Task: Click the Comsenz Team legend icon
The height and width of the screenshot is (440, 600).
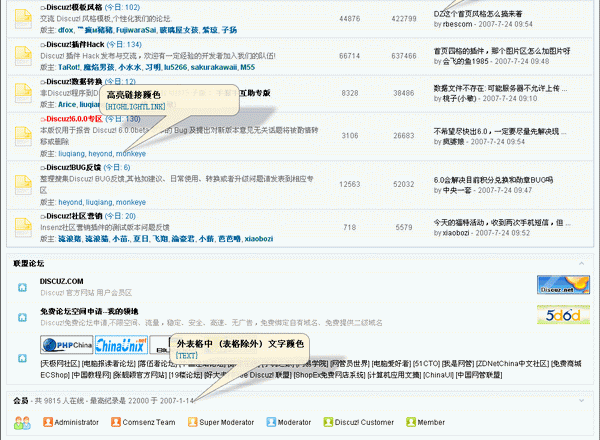Action: click(116, 422)
